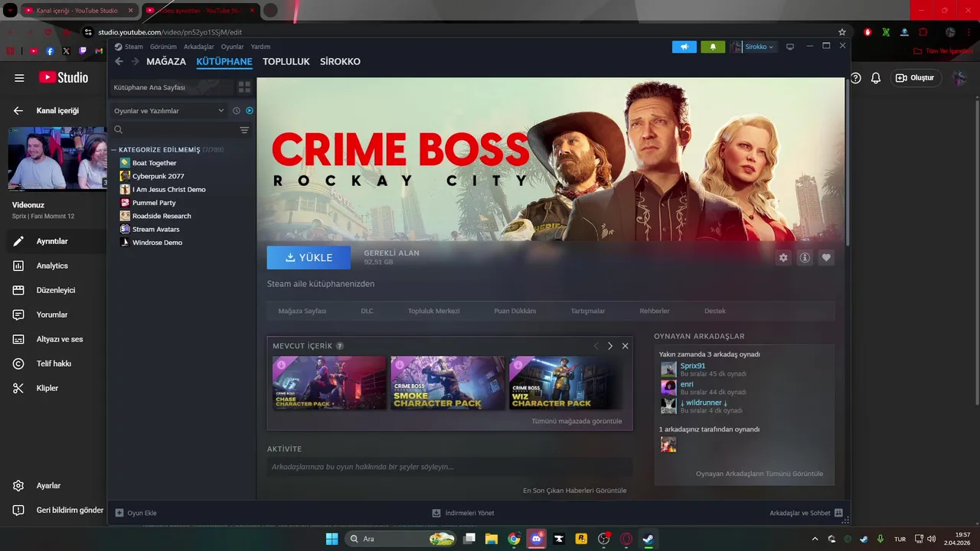
Task: Open Chrome tab search dropdown arrow
Action: click(x=10, y=11)
